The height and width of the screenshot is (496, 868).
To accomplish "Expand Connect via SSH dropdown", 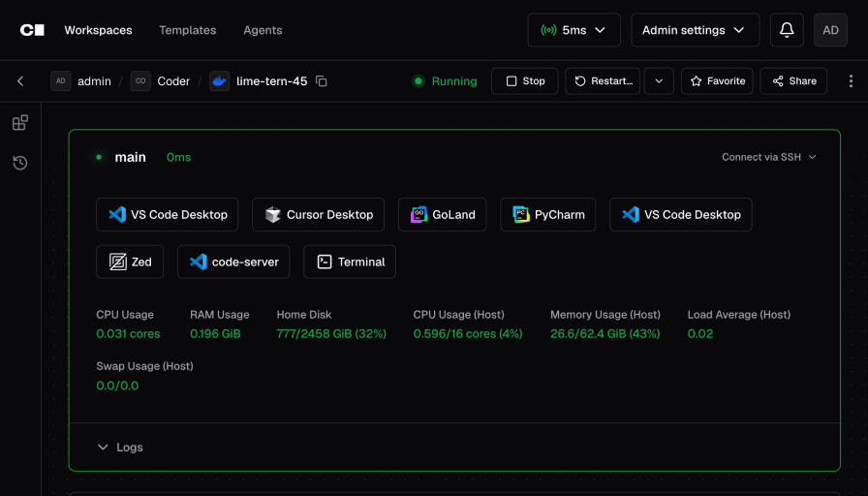I will (x=769, y=157).
